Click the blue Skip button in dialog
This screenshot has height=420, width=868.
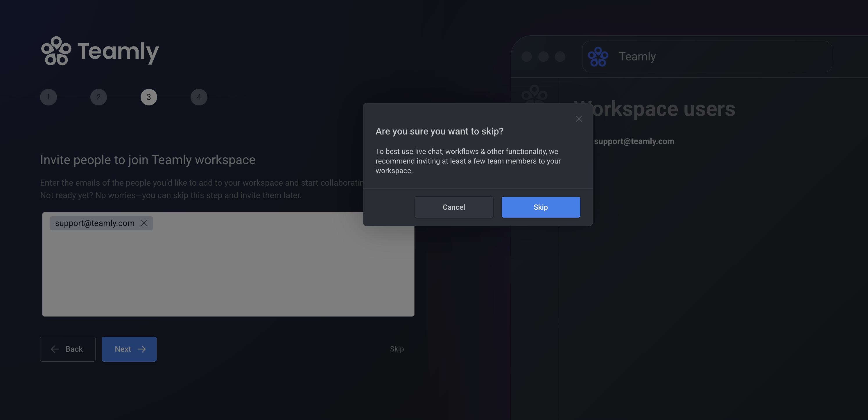(541, 207)
